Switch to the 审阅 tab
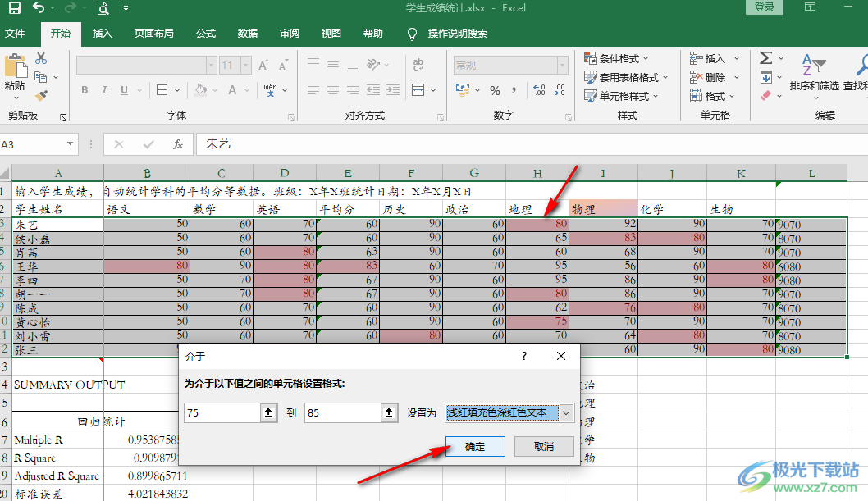Viewport: 868px width, 501px height. click(290, 33)
